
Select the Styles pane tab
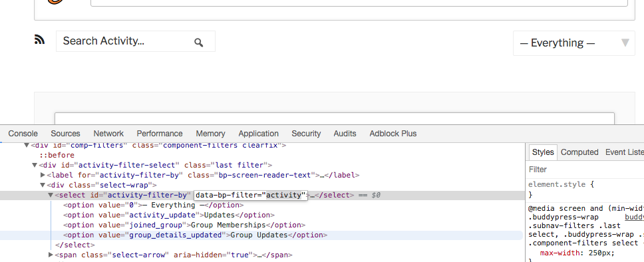point(543,152)
